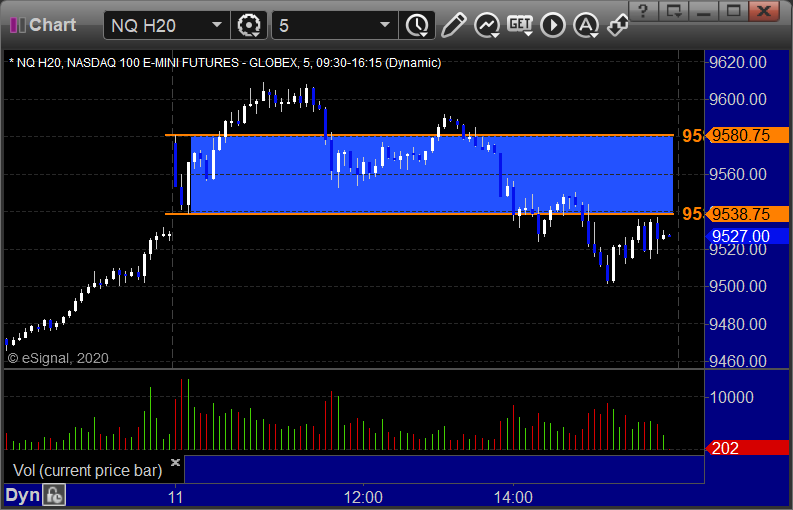Click the Vol (current price bar) label
The height and width of the screenshot is (510, 793).
click(x=87, y=471)
